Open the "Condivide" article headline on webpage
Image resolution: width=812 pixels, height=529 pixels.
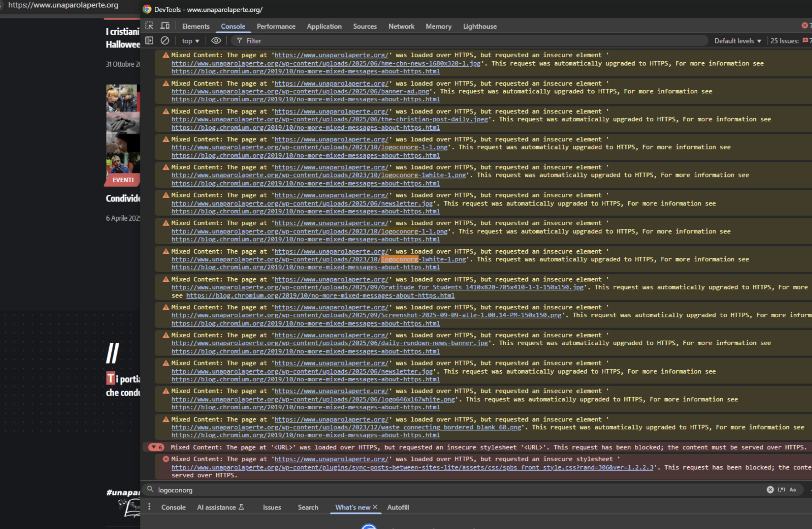pos(123,198)
